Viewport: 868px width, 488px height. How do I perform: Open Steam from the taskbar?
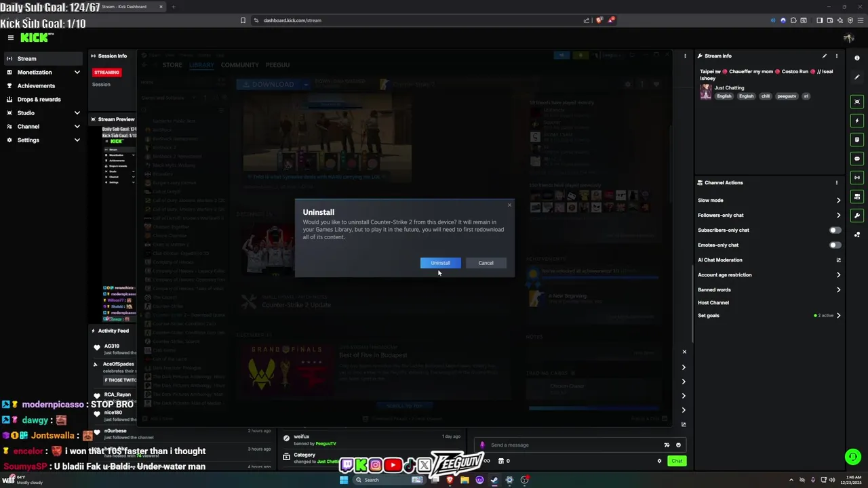click(x=494, y=480)
